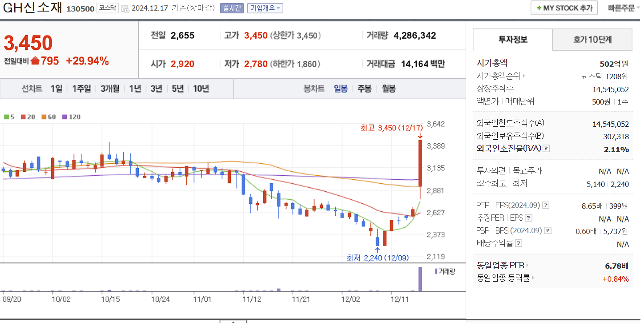The height and width of the screenshot is (323, 644).
Task: Switch to the 호가 10단계 tab
Action: (x=592, y=40)
